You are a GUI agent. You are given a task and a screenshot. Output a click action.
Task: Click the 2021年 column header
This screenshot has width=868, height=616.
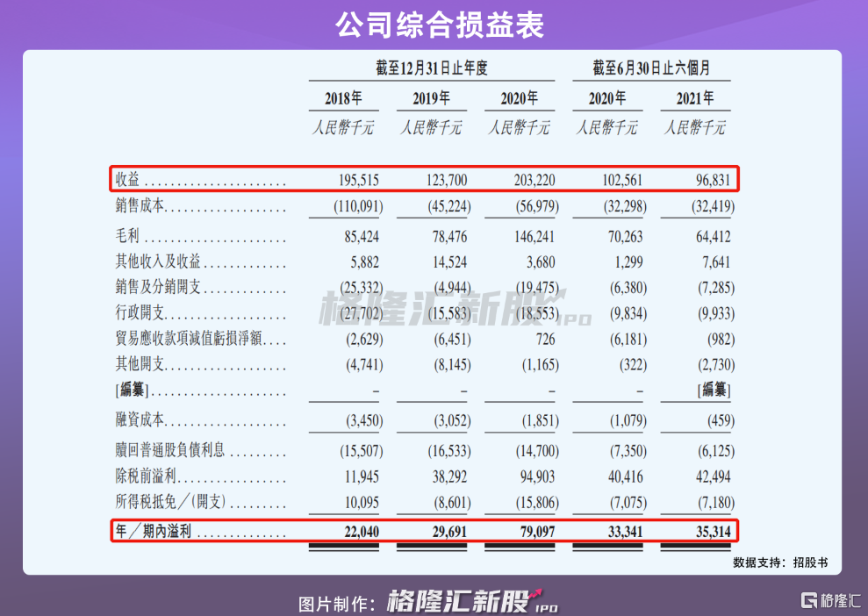pyautogui.click(x=694, y=98)
